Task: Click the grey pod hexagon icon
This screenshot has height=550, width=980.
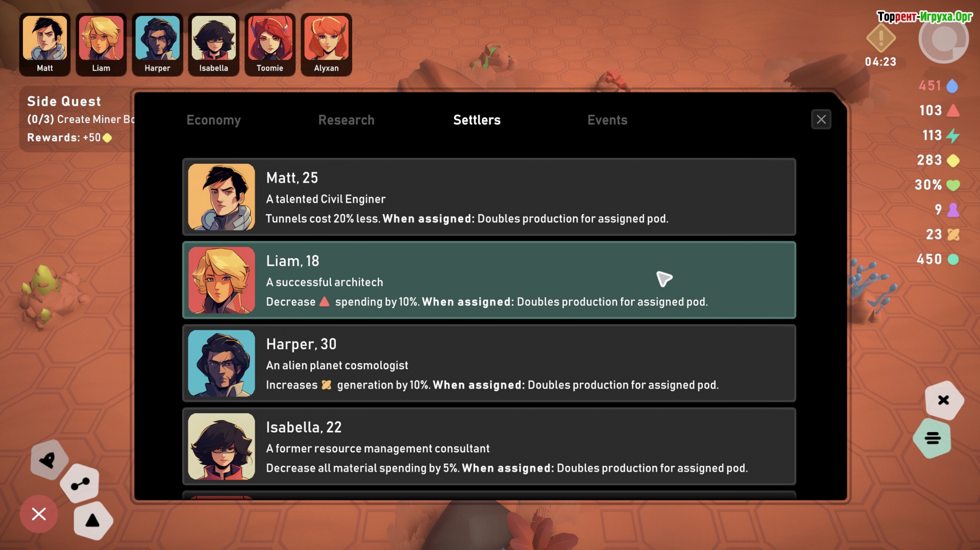Action: (x=48, y=460)
